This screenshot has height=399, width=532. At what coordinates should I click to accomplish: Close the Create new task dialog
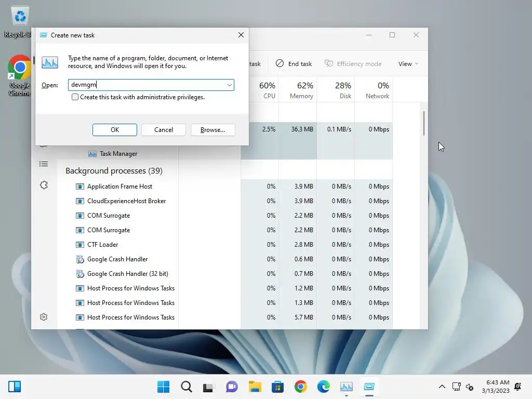241,35
